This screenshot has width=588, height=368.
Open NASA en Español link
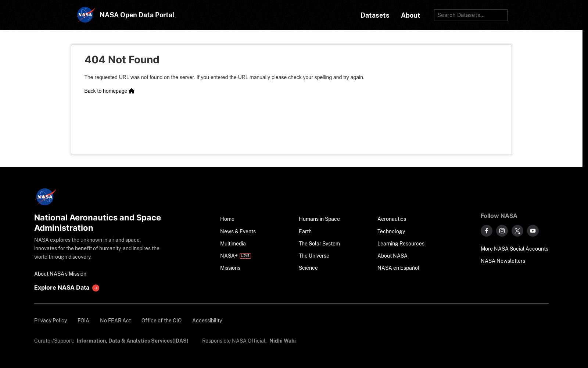pyautogui.click(x=398, y=268)
